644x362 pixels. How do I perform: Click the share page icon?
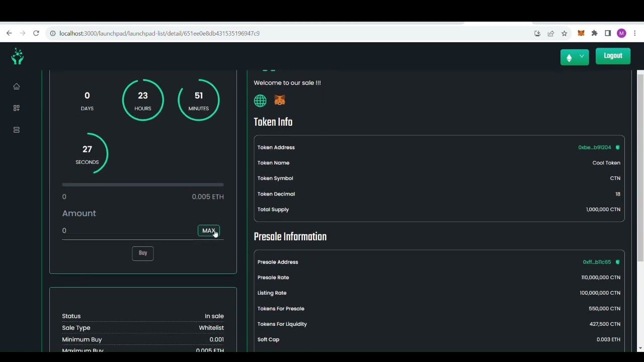pos(551,34)
